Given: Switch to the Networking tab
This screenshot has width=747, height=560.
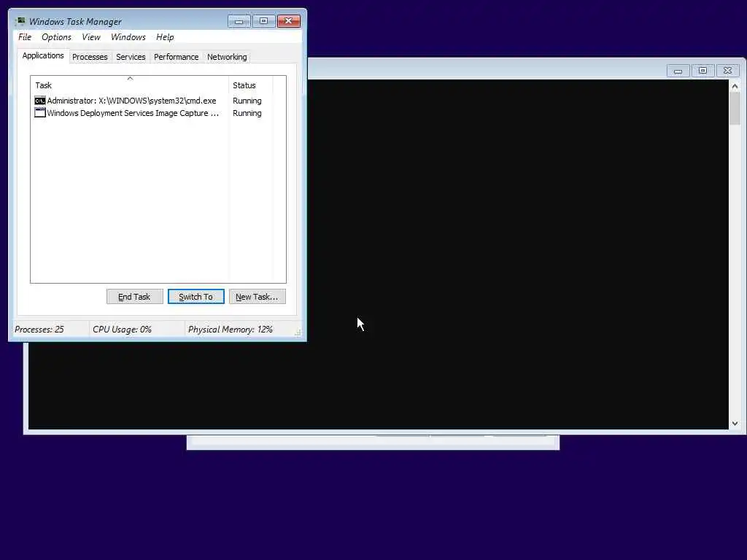Looking at the screenshot, I should point(227,57).
